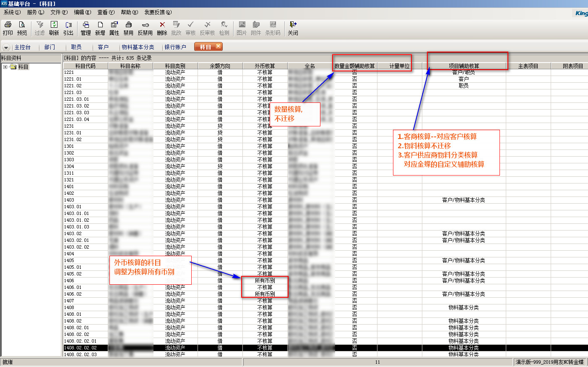Select the 科目 folder in tree

23,67
